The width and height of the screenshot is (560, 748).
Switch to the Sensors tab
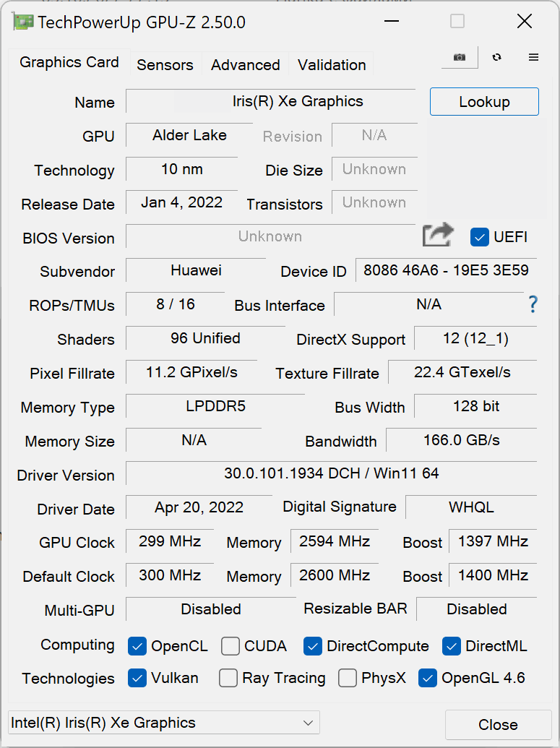(x=165, y=65)
